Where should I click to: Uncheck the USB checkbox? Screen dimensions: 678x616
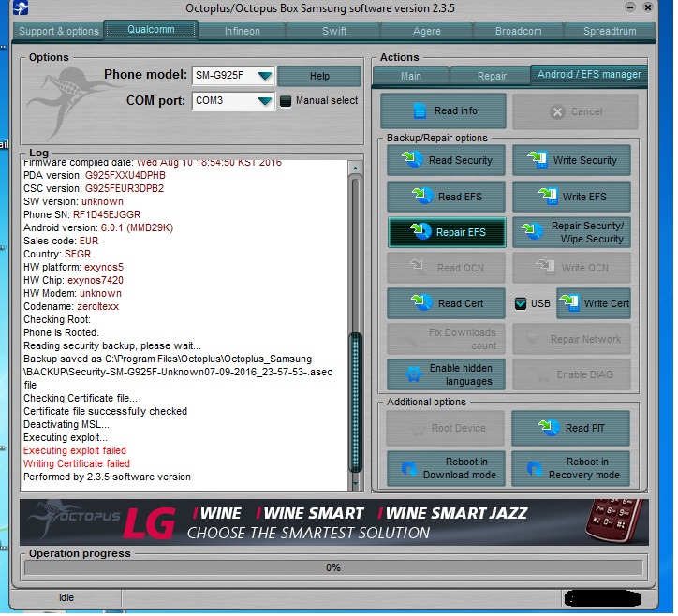[x=521, y=303]
